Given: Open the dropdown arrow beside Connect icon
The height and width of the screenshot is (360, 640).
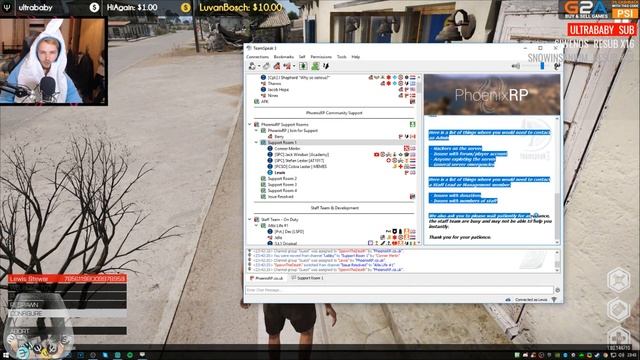Looking at the screenshot, I should coord(259,66).
